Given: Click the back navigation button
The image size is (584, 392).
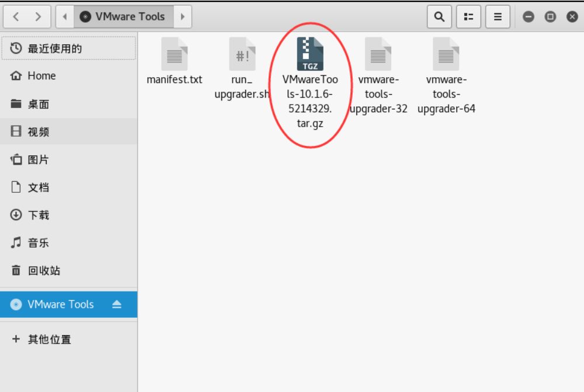Looking at the screenshot, I should pyautogui.click(x=16, y=16).
